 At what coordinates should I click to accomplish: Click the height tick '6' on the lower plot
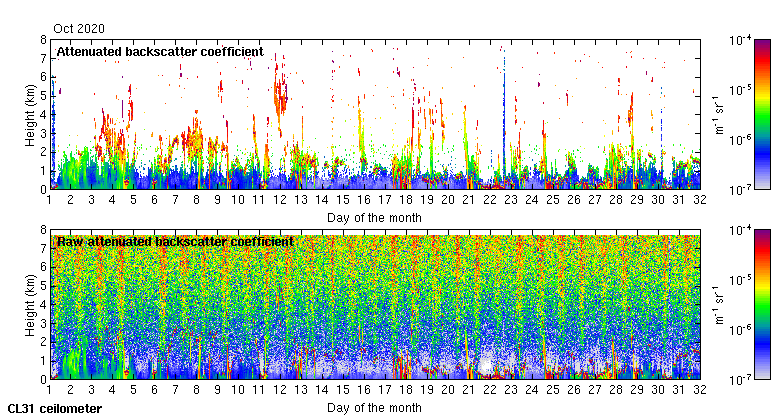[43, 267]
